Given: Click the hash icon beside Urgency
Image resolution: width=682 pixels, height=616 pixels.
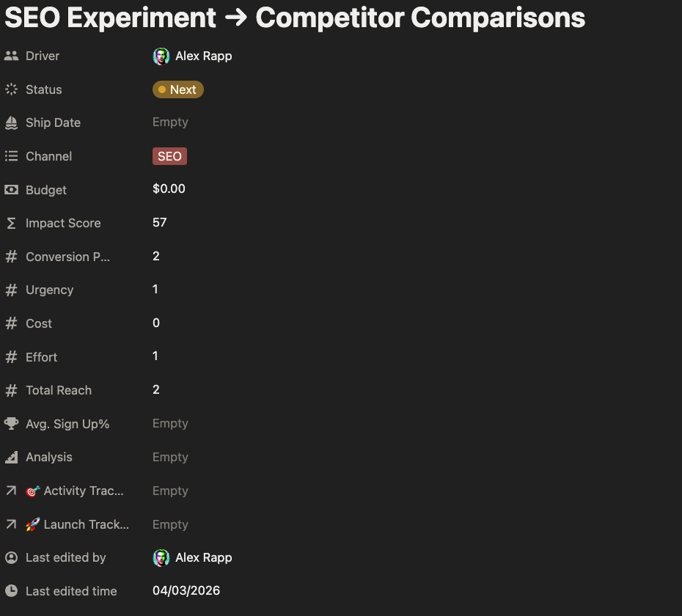Looking at the screenshot, I should [11, 289].
